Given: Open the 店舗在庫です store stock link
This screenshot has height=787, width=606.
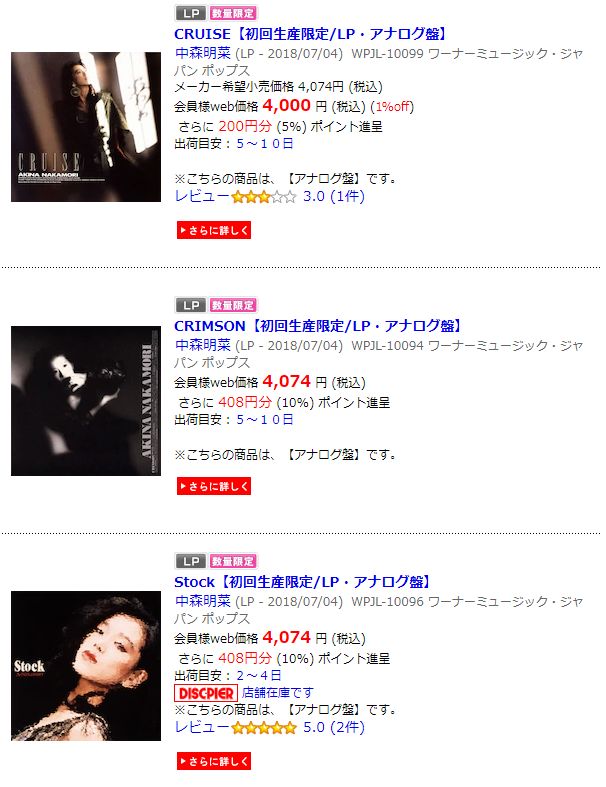Looking at the screenshot, I should pyautogui.click(x=278, y=693).
